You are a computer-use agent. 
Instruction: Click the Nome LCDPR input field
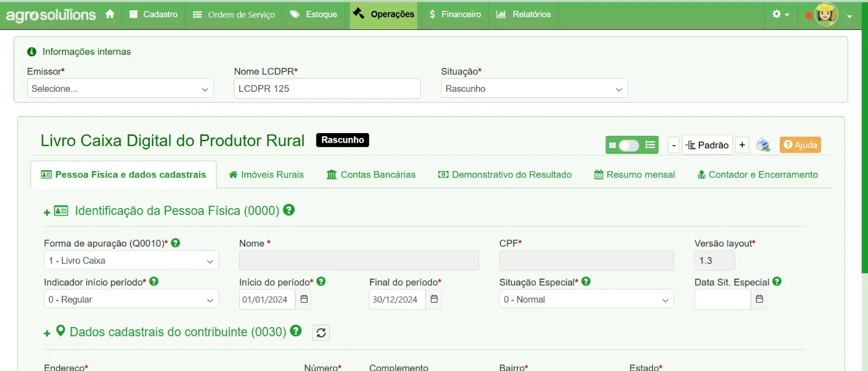point(327,89)
